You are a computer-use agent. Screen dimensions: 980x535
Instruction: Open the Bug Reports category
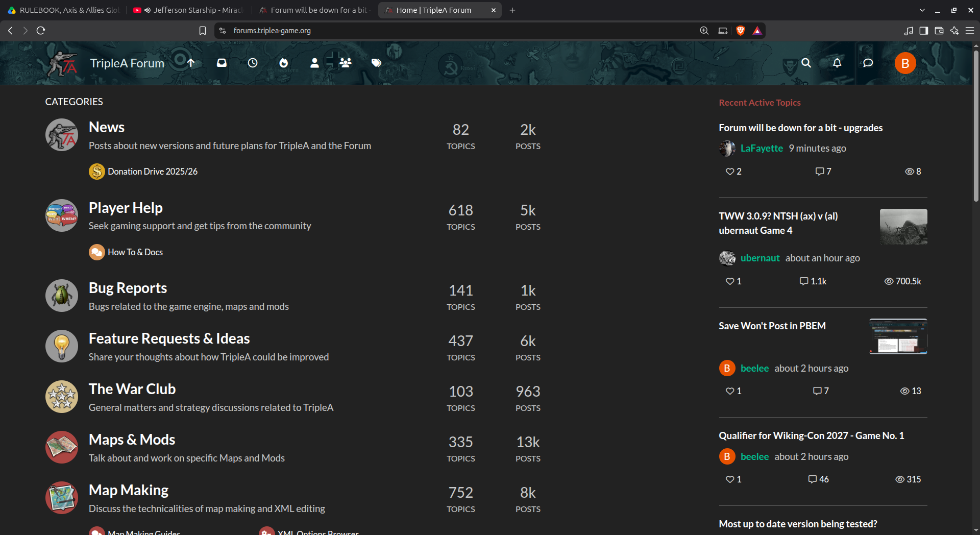tap(128, 288)
